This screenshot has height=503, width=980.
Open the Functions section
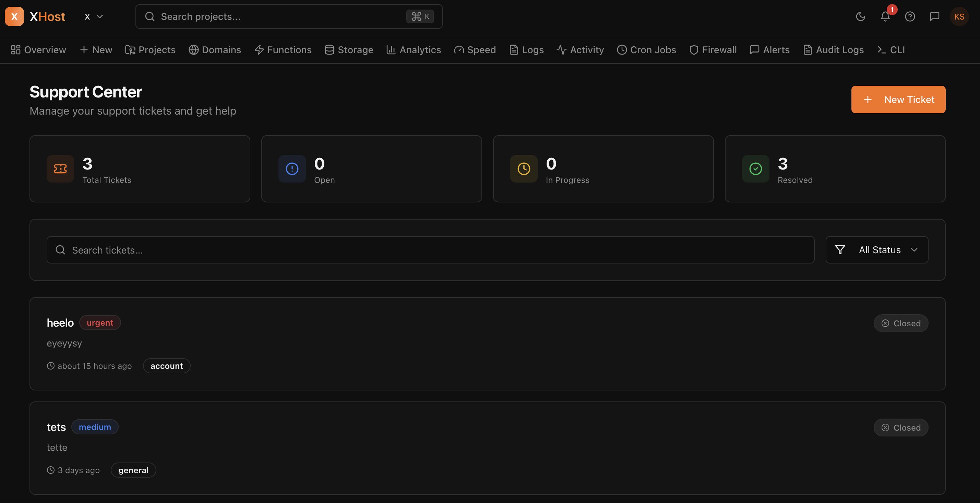point(283,49)
